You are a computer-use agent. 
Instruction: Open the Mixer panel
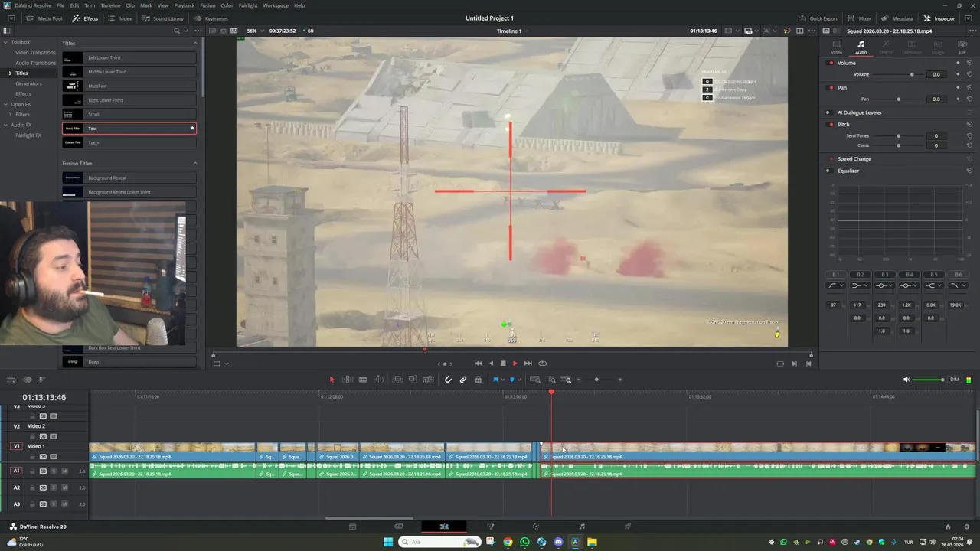859,18
